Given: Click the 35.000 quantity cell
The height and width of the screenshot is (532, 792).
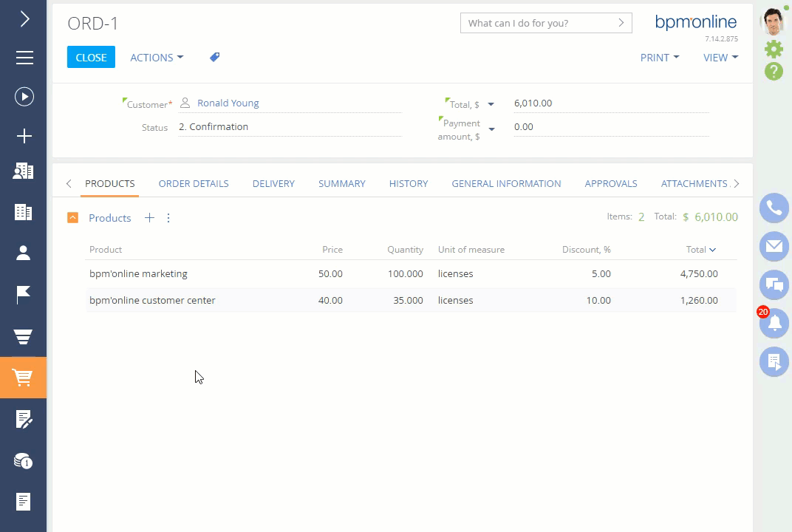Looking at the screenshot, I should click(x=408, y=300).
